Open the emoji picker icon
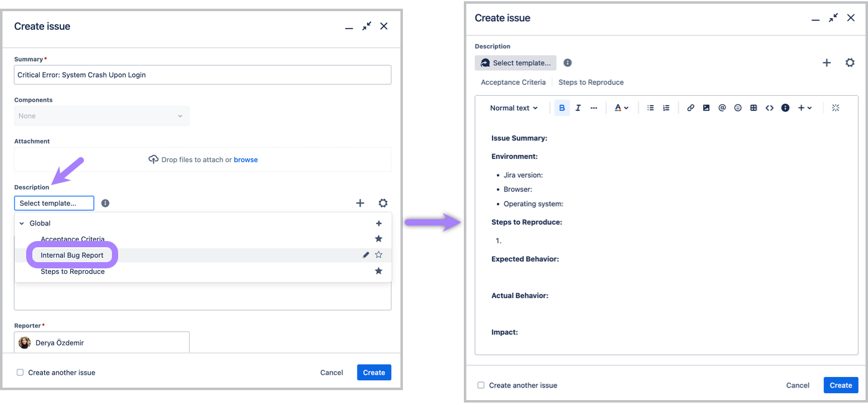Image resolution: width=868 pixels, height=410 pixels. (x=738, y=108)
